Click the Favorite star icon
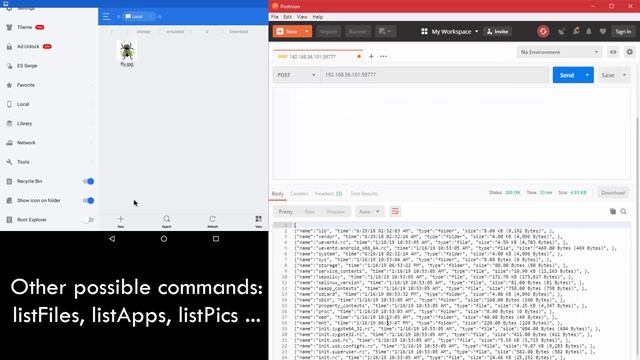 [x=9, y=85]
